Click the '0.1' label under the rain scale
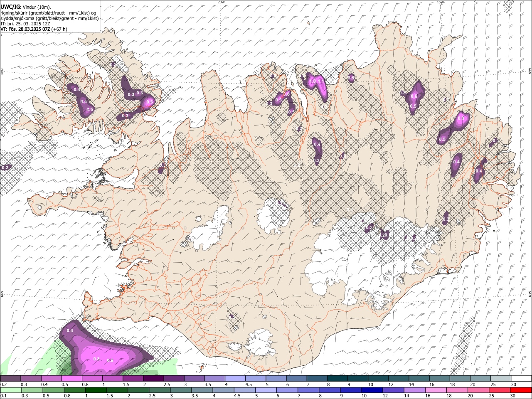This screenshot has width=532, height=399. pos(3,396)
